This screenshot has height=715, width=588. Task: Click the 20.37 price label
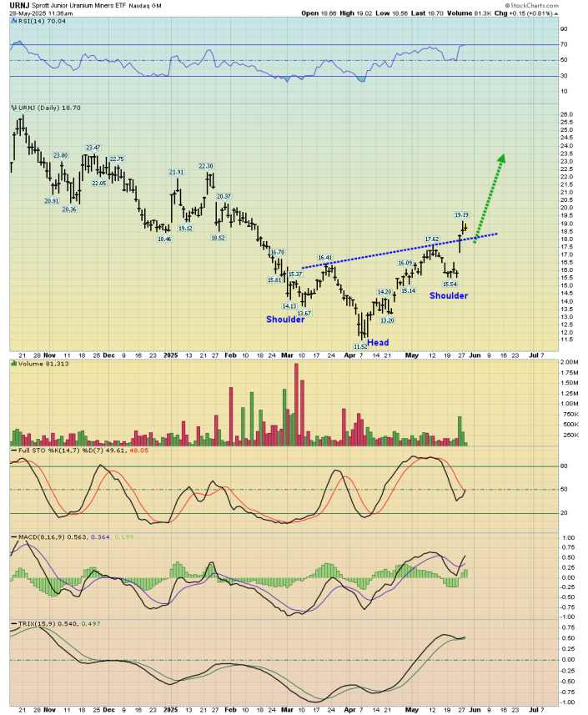pyautogui.click(x=224, y=196)
